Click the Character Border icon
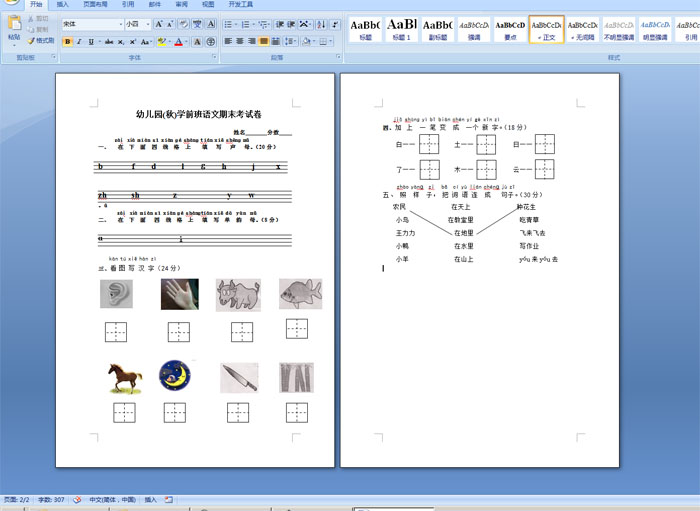 (211, 24)
